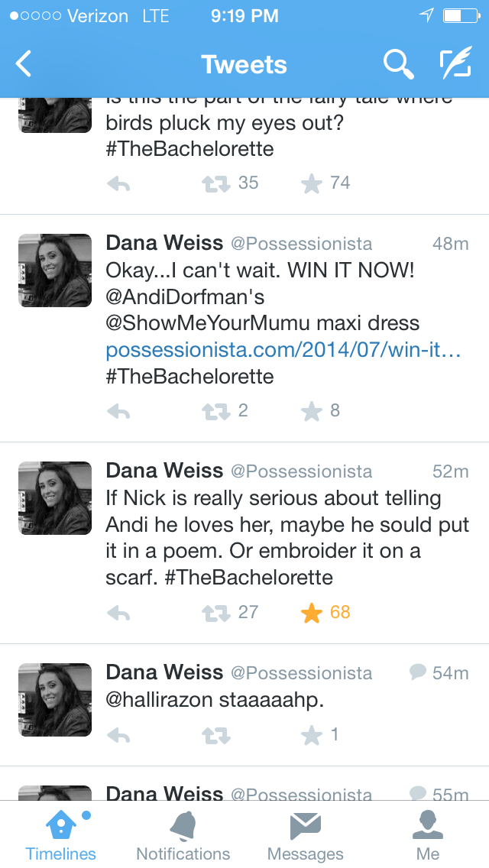Favorite the WIN IT NOW tweet
The height and width of the screenshot is (868, 489).
(311, 412)
